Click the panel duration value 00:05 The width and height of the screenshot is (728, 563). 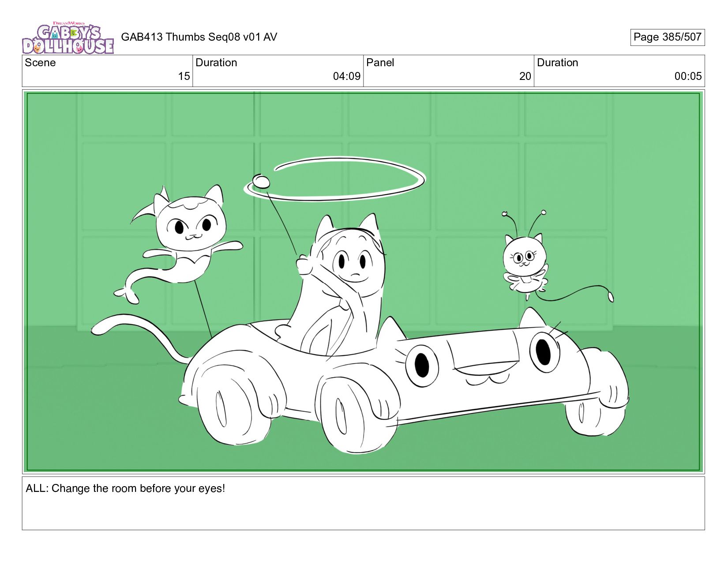pyautogui.click(x=688, y=76)
